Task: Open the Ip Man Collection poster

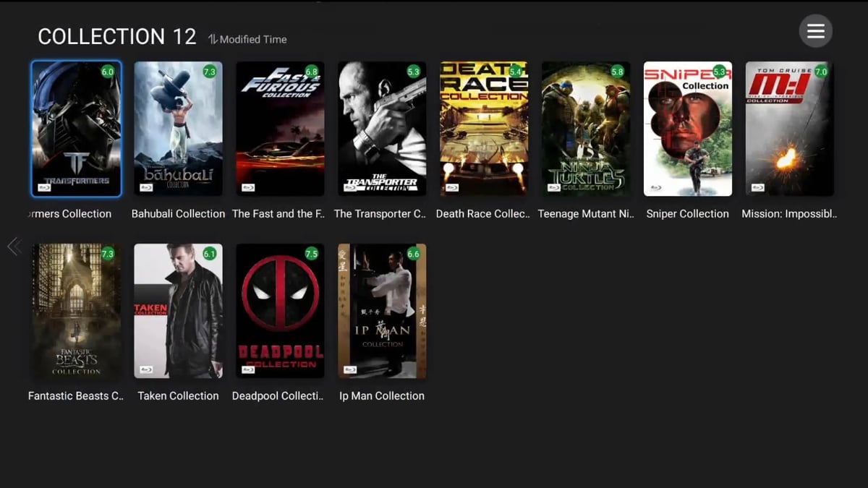Action: point(382,311)
